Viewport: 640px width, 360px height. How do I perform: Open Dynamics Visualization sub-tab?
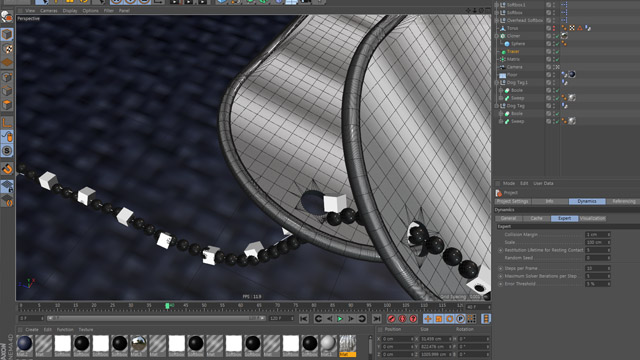[592, 218]
